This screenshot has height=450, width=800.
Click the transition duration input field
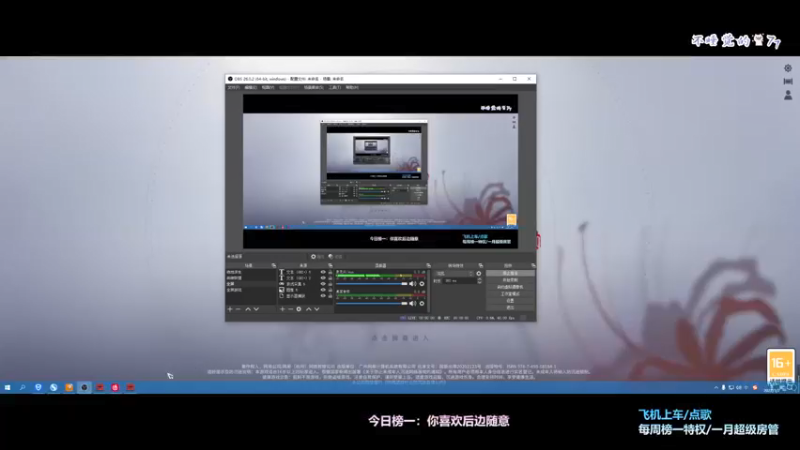[459, 281]
